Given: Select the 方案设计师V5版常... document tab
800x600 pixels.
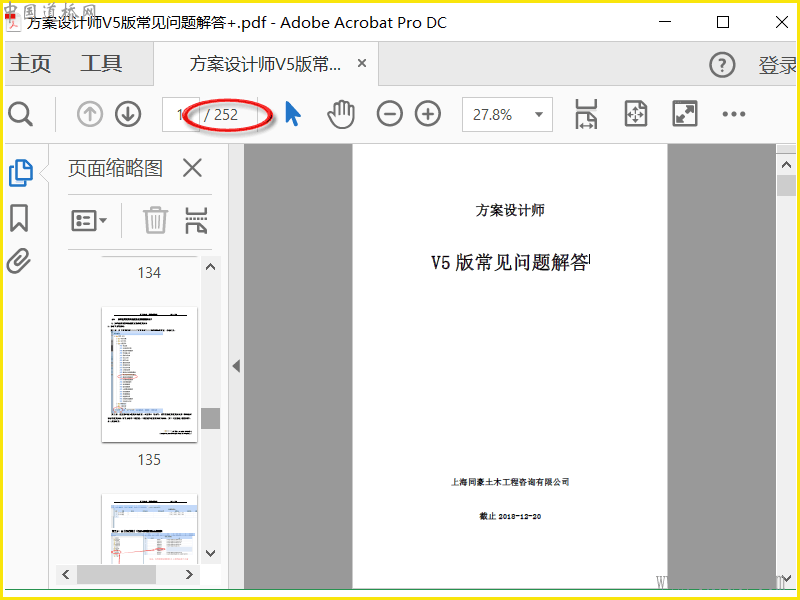Looking at the screenshot, I should pyautogui.click(x=265, y=64).
